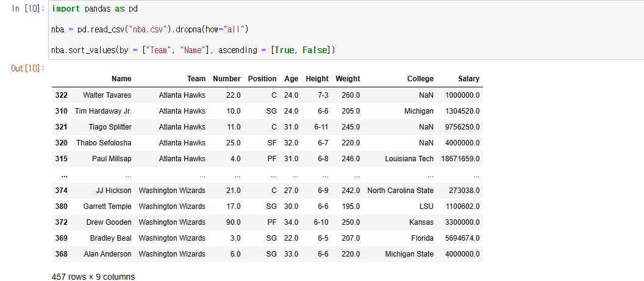Click height value 6-10
Viewport: 644px width, 281px height.
click(x=321, y=222)
